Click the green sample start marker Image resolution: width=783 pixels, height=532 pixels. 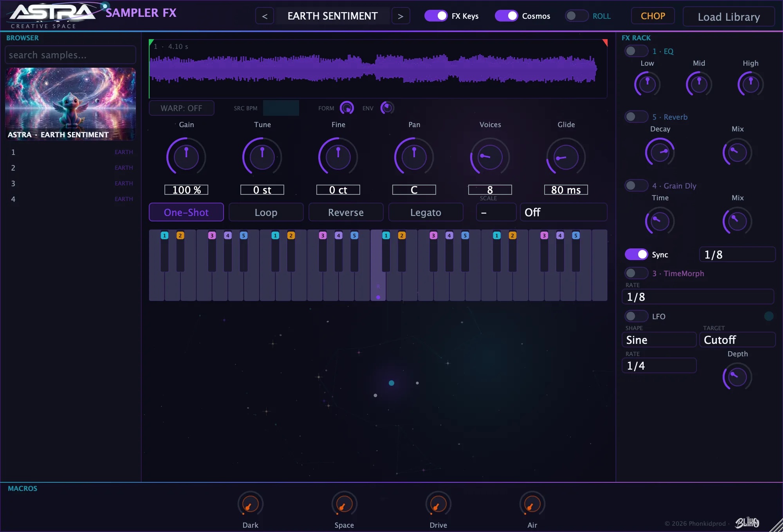tap(151, 41)
